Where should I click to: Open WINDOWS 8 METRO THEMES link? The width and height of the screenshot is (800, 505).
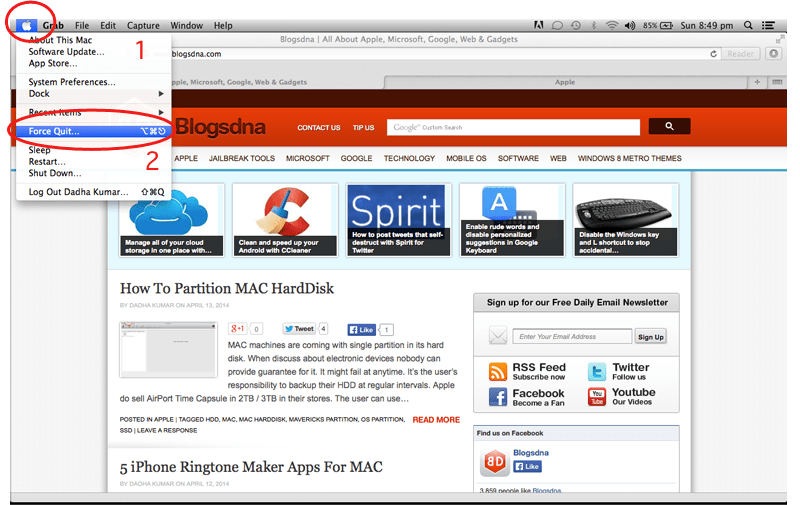pyautogui.click(x=629, y=158)
